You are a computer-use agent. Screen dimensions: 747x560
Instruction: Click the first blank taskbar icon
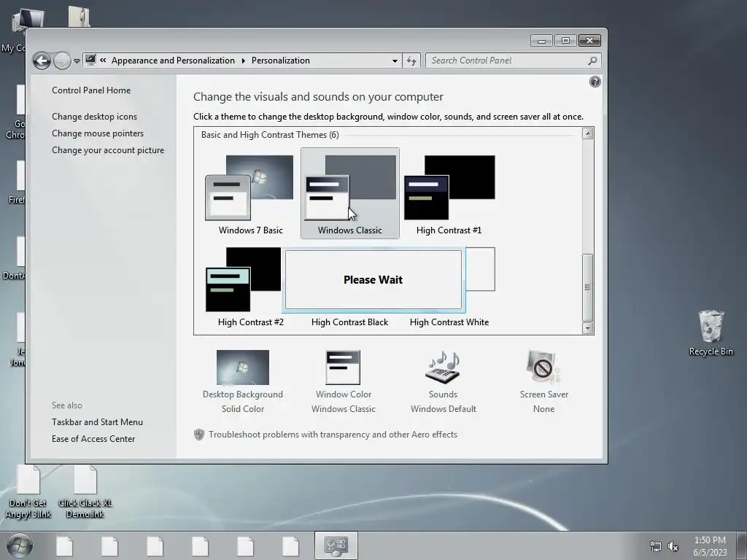pyautogui.click(x=64, y=546)
